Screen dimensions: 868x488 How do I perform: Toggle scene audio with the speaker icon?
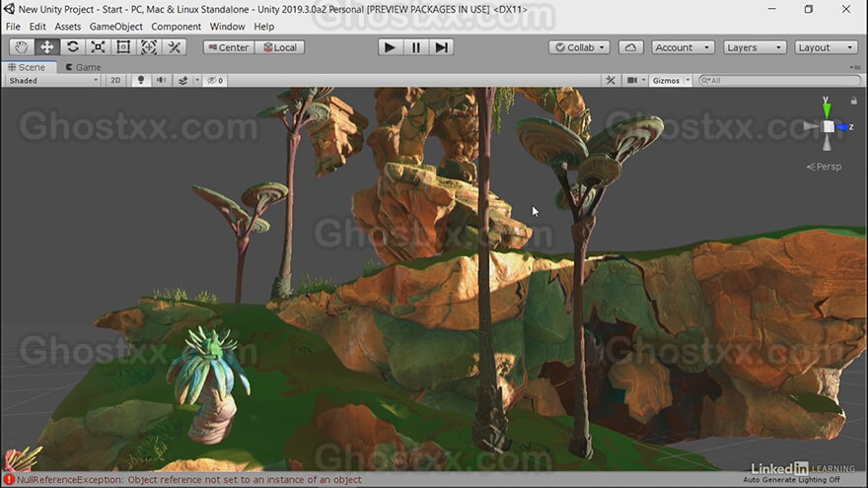point(161,80)
